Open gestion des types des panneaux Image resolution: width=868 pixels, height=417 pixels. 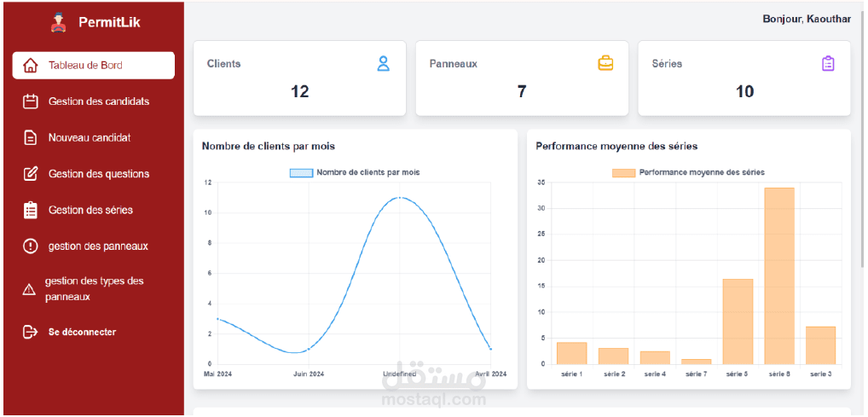(x=94, y=289)
